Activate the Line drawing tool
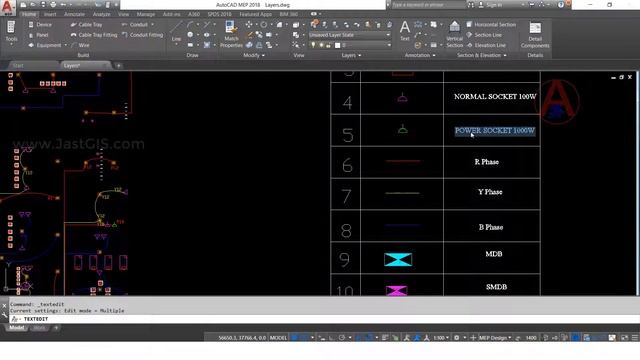Viewport: 640px width, 360px height. pyautogui.click(x=176, y=32)
